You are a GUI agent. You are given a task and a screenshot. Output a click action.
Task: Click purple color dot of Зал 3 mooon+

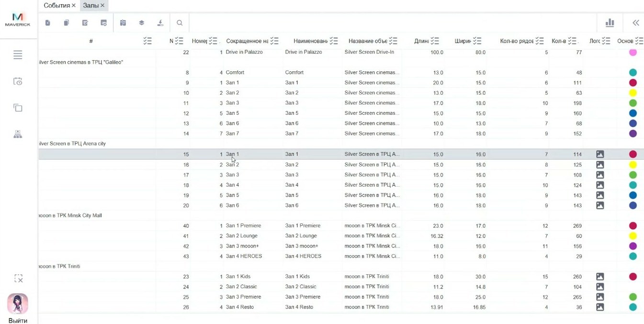[633, 246]
